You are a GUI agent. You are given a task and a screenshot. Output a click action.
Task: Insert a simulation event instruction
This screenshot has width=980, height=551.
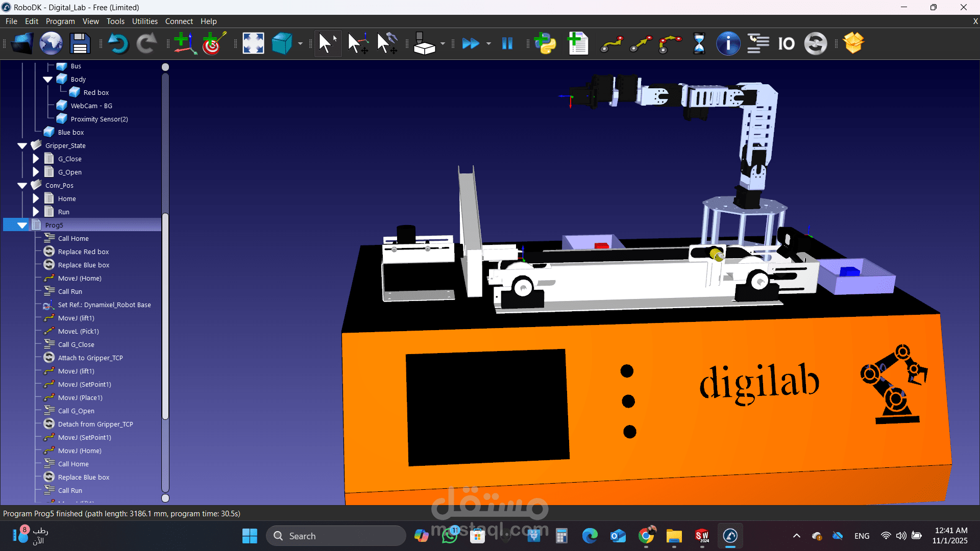(x=815, y=43)
